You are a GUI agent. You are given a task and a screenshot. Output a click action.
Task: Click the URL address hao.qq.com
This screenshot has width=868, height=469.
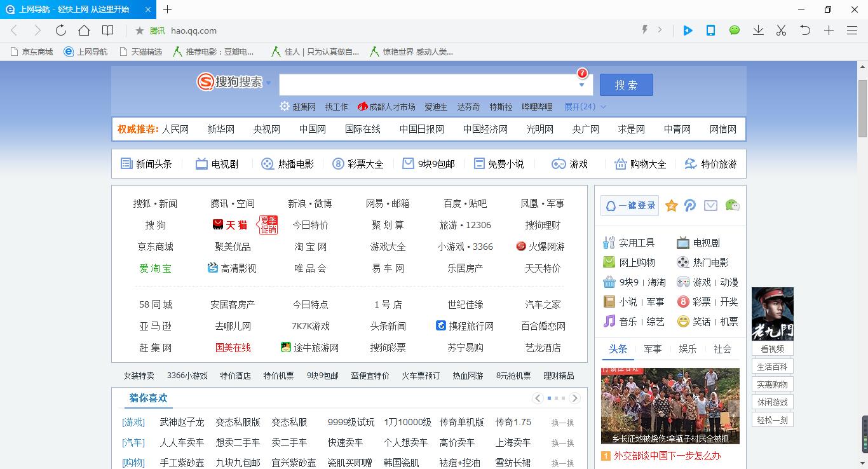click(194, 31)
